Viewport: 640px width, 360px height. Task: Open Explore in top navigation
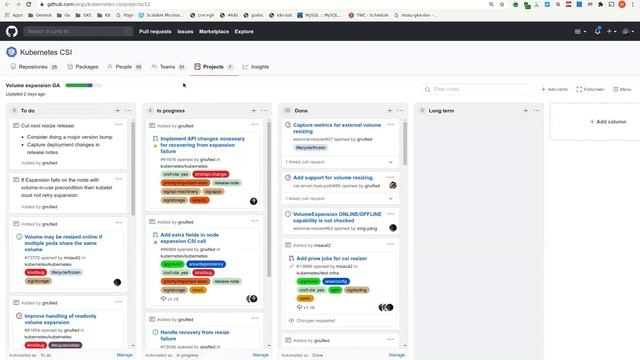pyautogui.click(x=244, y=31)
